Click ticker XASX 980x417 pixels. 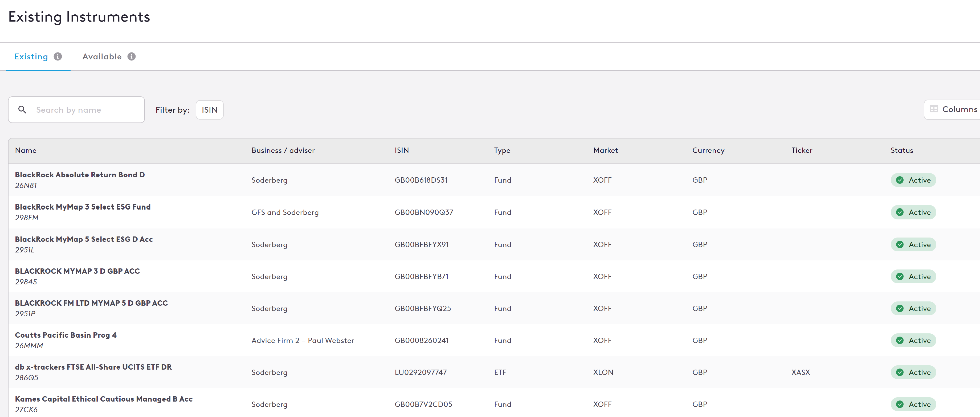pos(801,373)
